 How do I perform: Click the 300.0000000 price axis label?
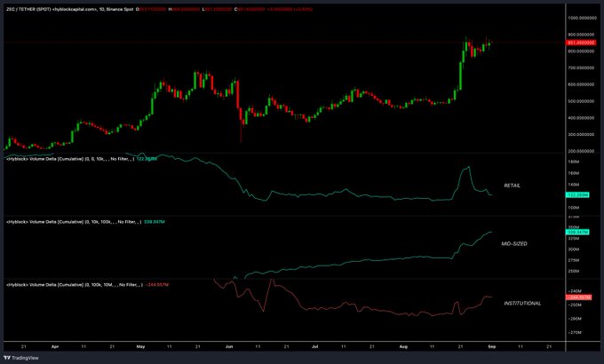(x=581, y=134)
